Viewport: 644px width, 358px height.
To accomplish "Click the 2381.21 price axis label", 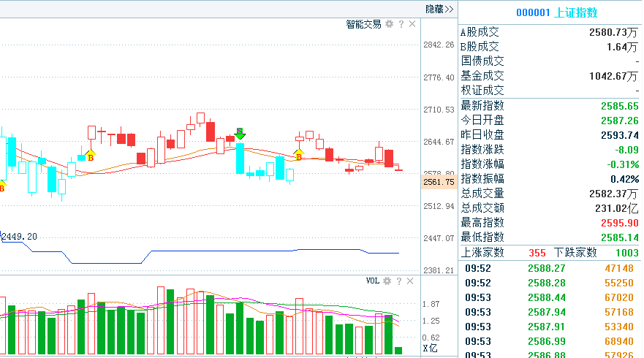I will point(439,270).
